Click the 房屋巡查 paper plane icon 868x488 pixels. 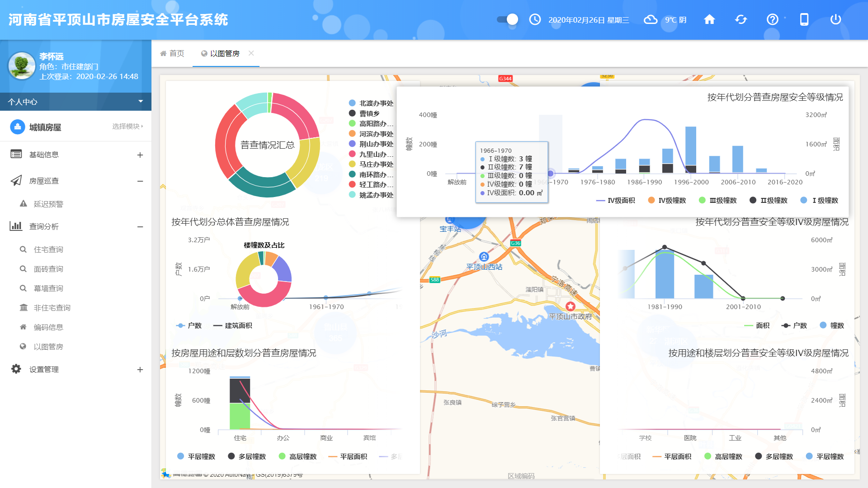coord(16,181)
